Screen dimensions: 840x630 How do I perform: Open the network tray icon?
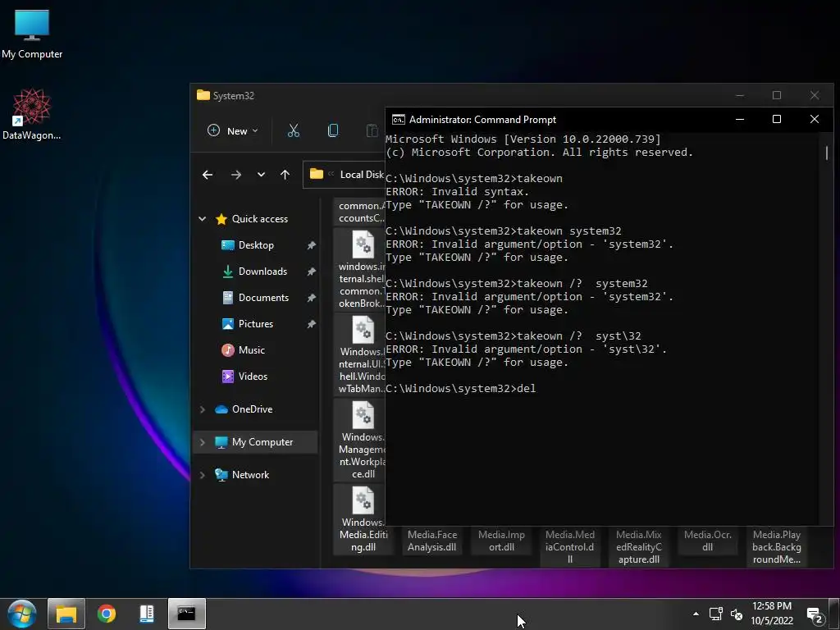715,614
